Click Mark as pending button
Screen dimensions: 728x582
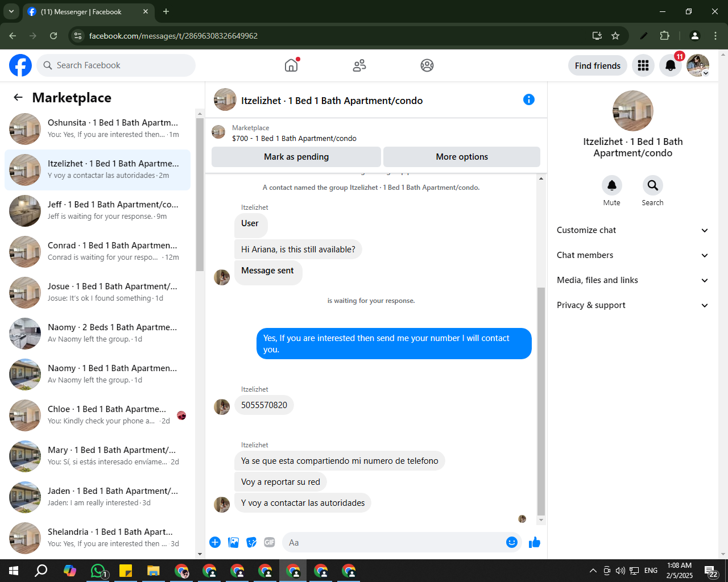[x=296, y=157]
